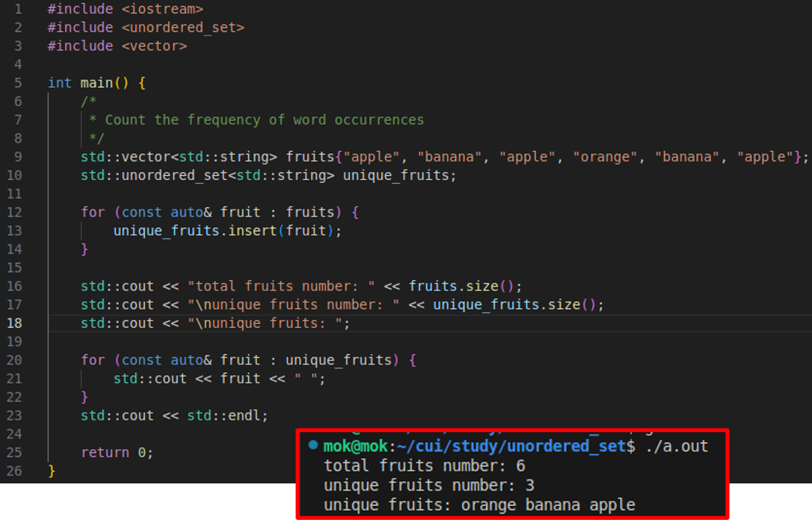Click the first "apple" string literal
This screenshot has height=520, width=812.
(371, 156)
